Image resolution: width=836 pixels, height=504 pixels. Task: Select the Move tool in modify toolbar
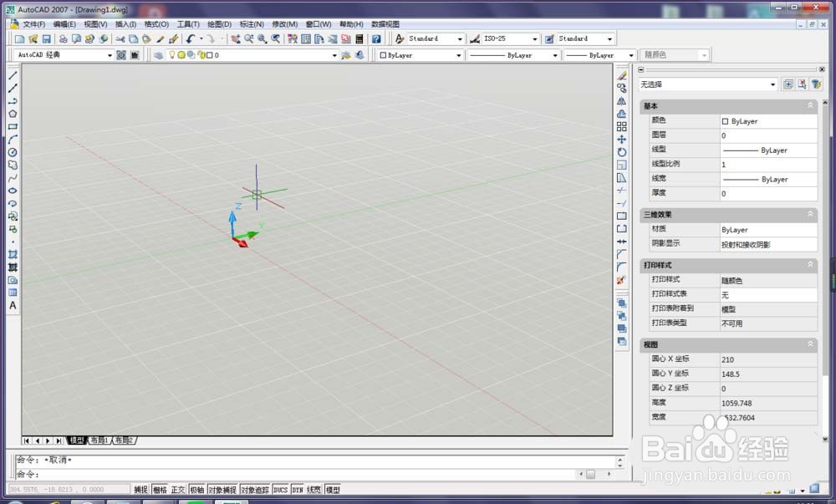[622, 140]
